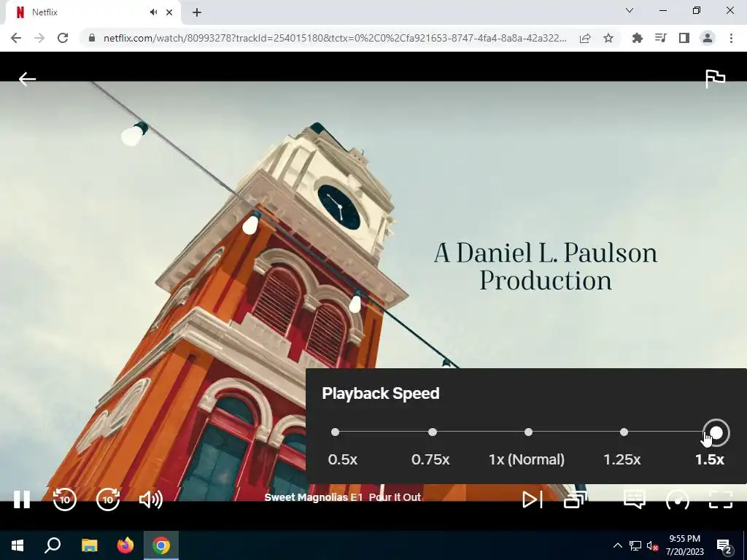This screenshot has width=747, height=560.
Task: Show hidden system tray icons
Action: click(x=617, y=545)
